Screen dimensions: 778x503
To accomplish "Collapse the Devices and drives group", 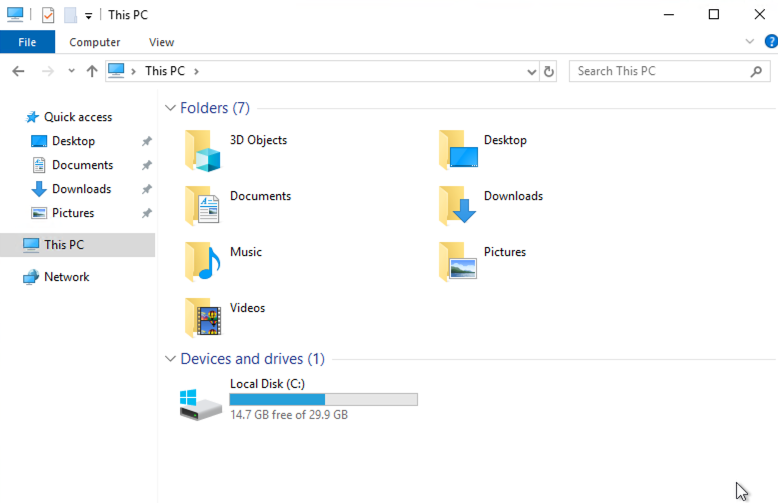I will point(170,359).
